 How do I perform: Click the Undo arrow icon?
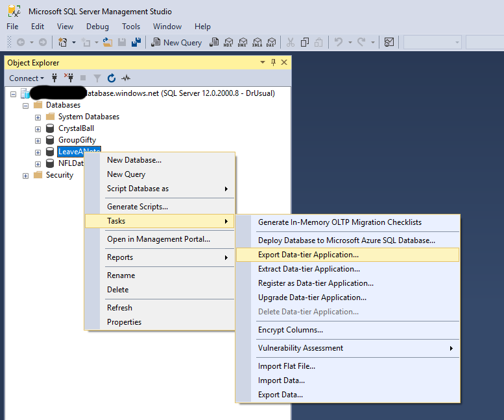[x=339, y=42]
